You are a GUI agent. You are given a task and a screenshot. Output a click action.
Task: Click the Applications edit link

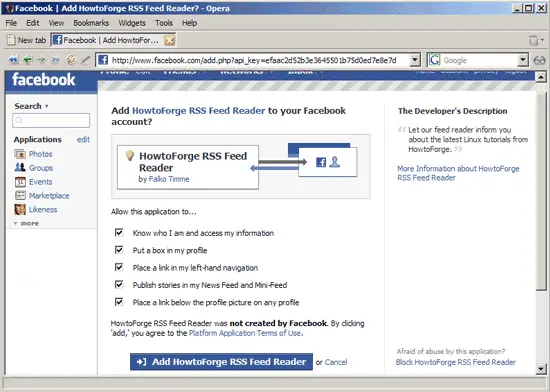coord(83,140)
